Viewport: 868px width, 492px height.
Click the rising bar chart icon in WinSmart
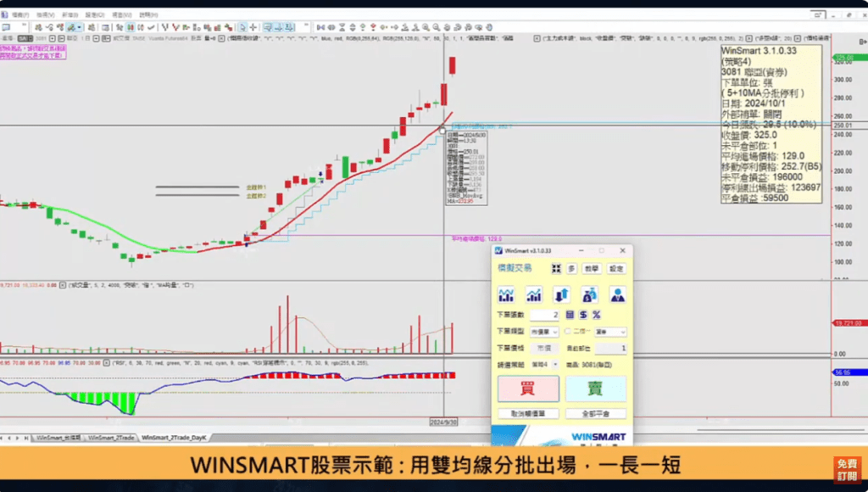[x=534, y=294]
